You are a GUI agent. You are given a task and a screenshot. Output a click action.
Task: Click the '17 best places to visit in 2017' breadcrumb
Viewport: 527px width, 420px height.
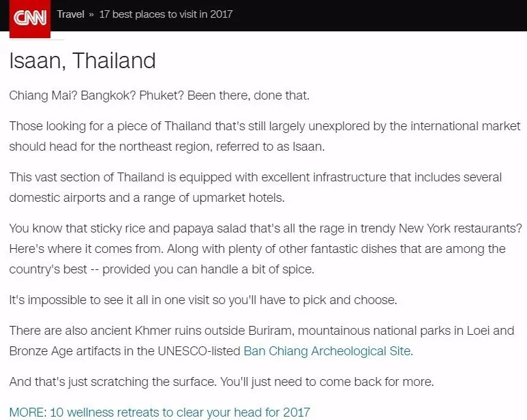click(x=166, y=14)
